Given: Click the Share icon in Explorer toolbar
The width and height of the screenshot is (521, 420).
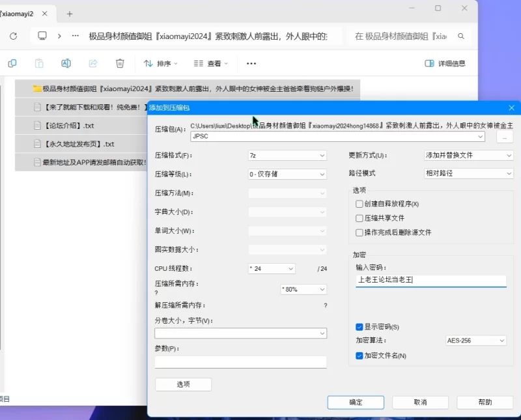Looking at the screenshot, I should click(93, 63).
